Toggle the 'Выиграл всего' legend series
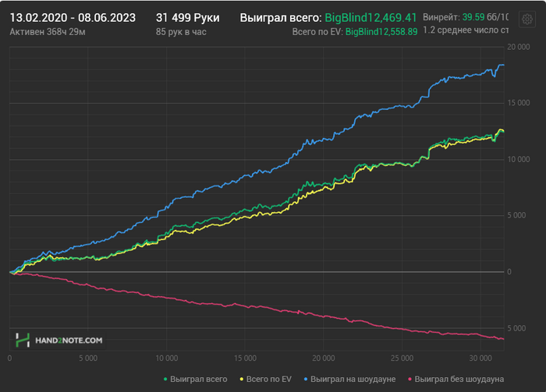This screenshot has width=546, height=392. (195, 379)
